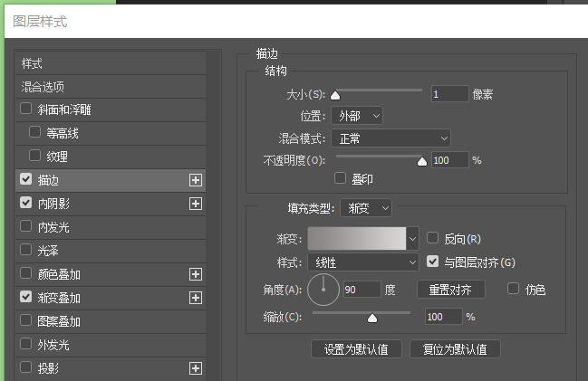Screen dimensions: 588x381
Task: Click the 重置对齐 button
Action: [451, 290]
